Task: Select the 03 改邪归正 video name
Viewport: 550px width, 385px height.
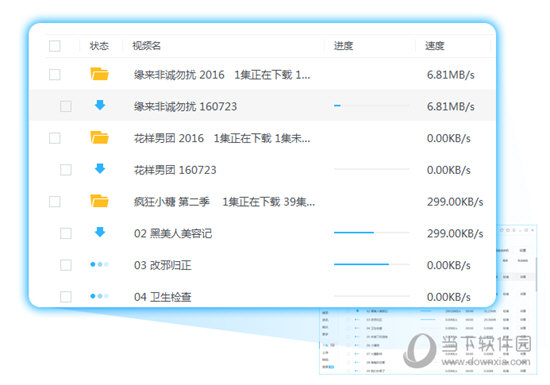Action: coord(163,265)
